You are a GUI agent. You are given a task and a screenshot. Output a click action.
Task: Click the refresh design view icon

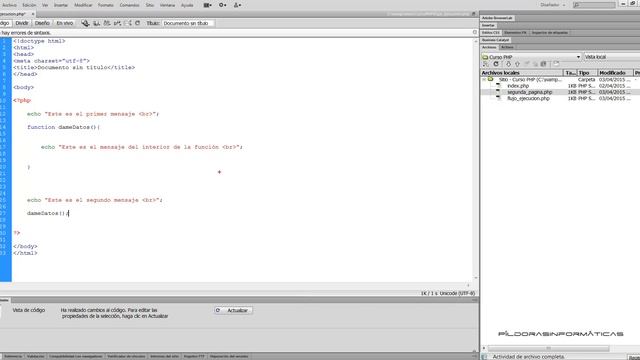[138, 23]
